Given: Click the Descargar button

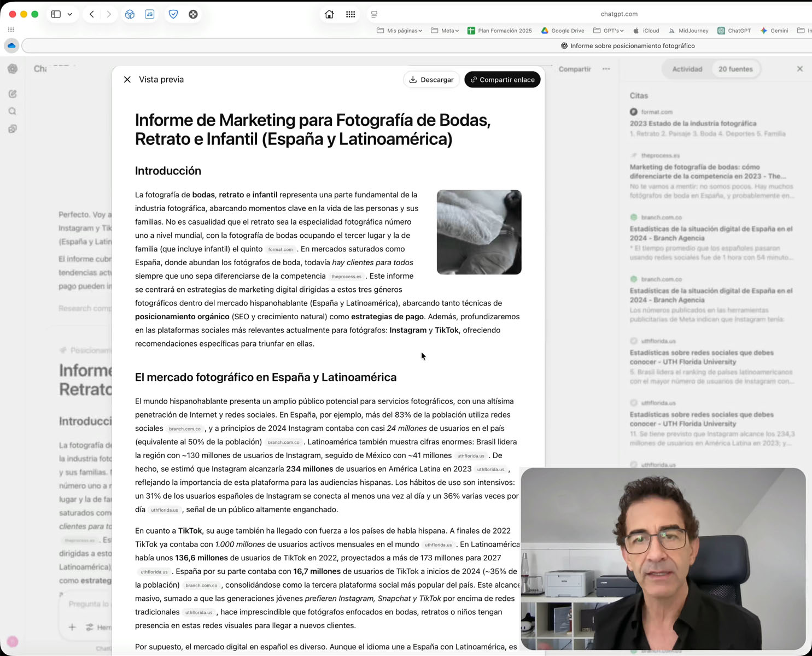Looking at the screenshot, I should click(x=431, y=80).
